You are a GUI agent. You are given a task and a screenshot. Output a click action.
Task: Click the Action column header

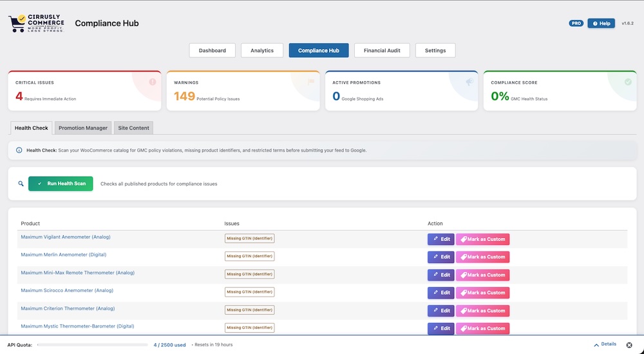click(435, 224)
